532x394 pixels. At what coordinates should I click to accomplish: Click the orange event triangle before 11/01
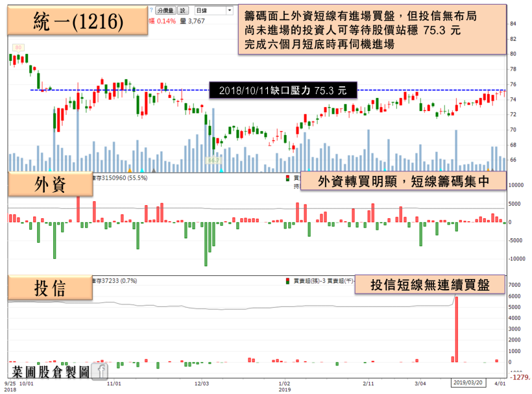130,170
